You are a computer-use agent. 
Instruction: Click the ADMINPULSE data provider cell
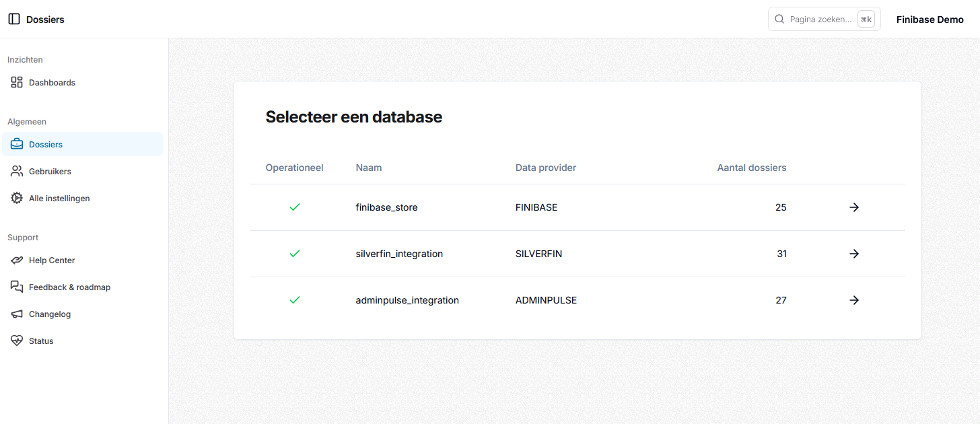[x=546, y=300]
